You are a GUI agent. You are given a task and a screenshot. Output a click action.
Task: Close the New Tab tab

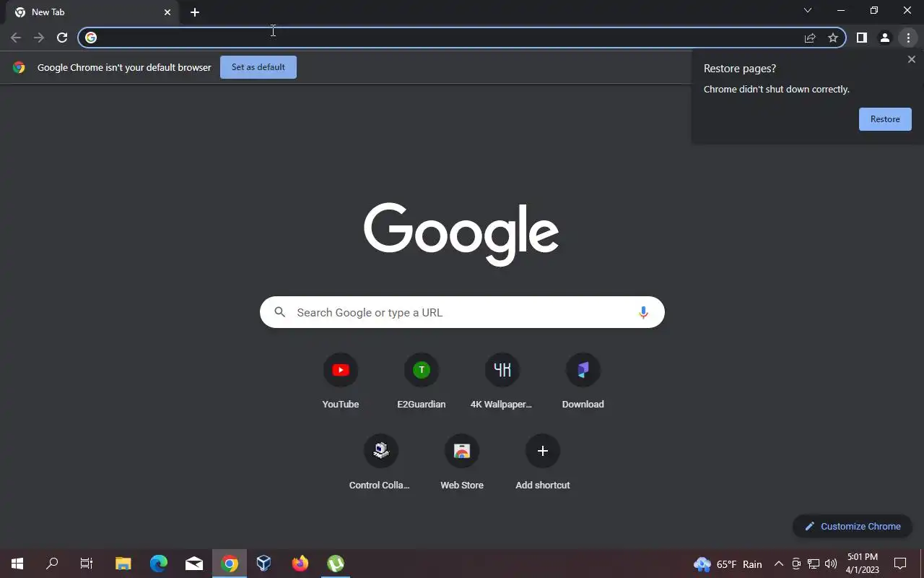(x=167, y=12)
